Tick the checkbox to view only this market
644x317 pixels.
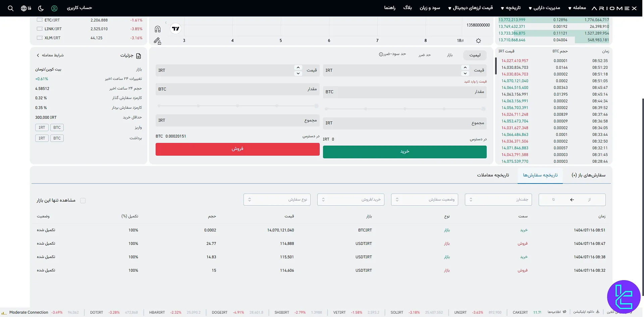point(83,201)
